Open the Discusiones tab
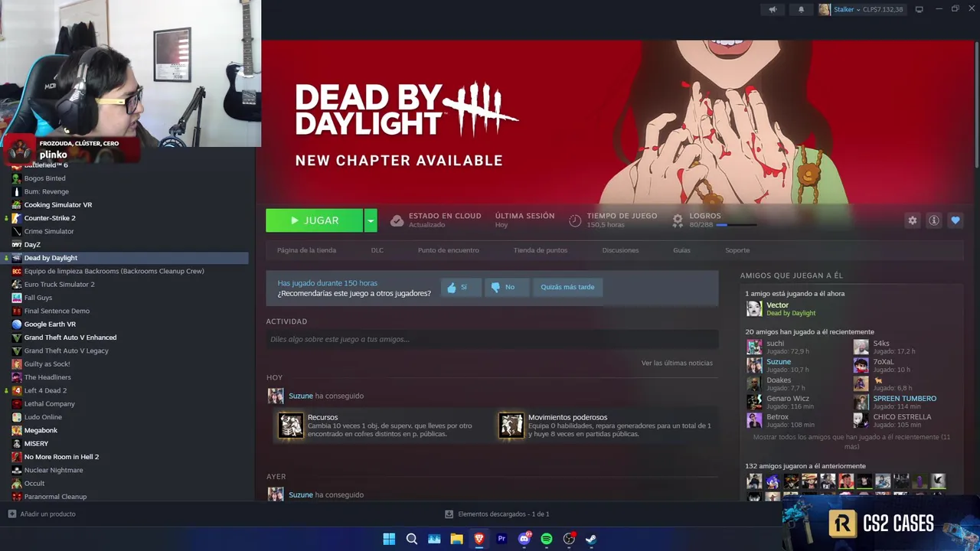 [620, 250]
